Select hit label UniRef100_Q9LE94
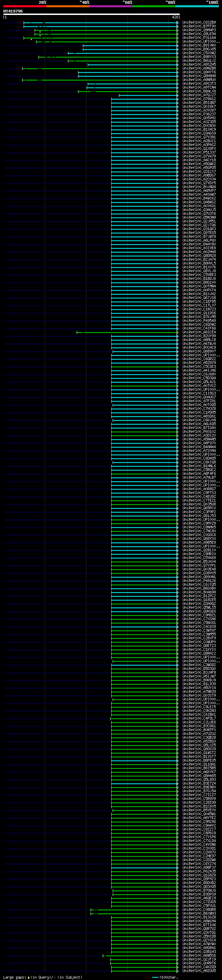 coord(199,34)
